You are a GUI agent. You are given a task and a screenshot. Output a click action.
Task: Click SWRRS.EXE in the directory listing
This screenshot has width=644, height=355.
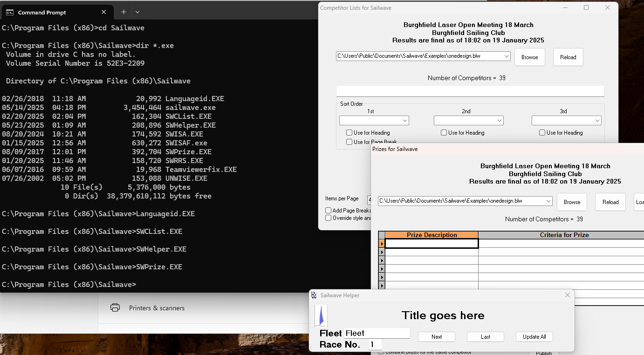(184, 161)
